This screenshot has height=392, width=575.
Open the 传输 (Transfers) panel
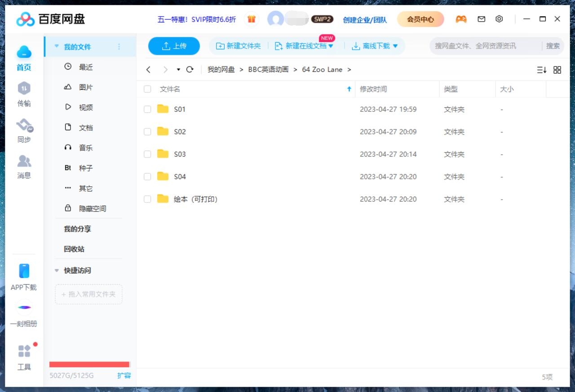(x=24, y=94)
